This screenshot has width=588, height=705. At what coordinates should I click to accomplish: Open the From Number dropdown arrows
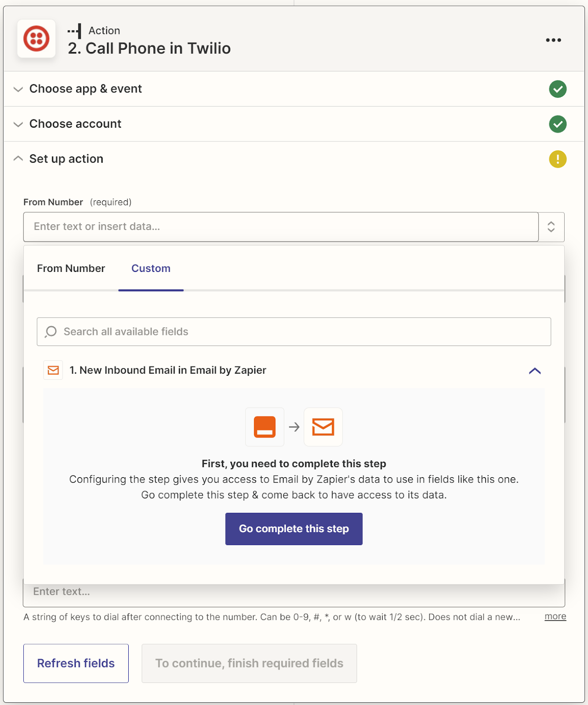551,227
